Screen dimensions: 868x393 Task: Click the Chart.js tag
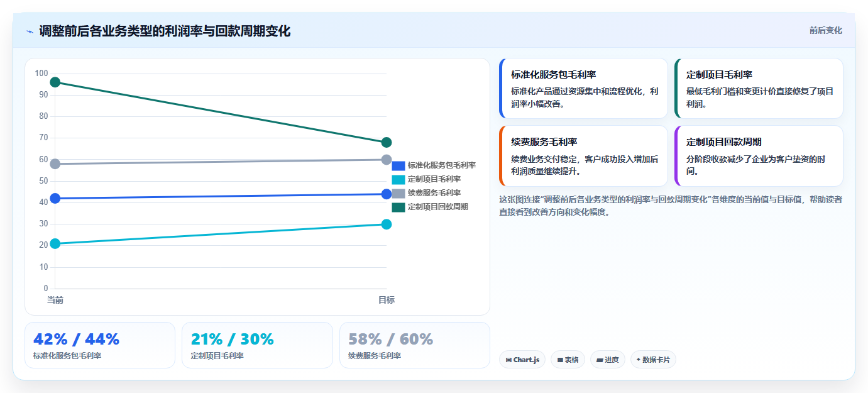coord(522,360)
